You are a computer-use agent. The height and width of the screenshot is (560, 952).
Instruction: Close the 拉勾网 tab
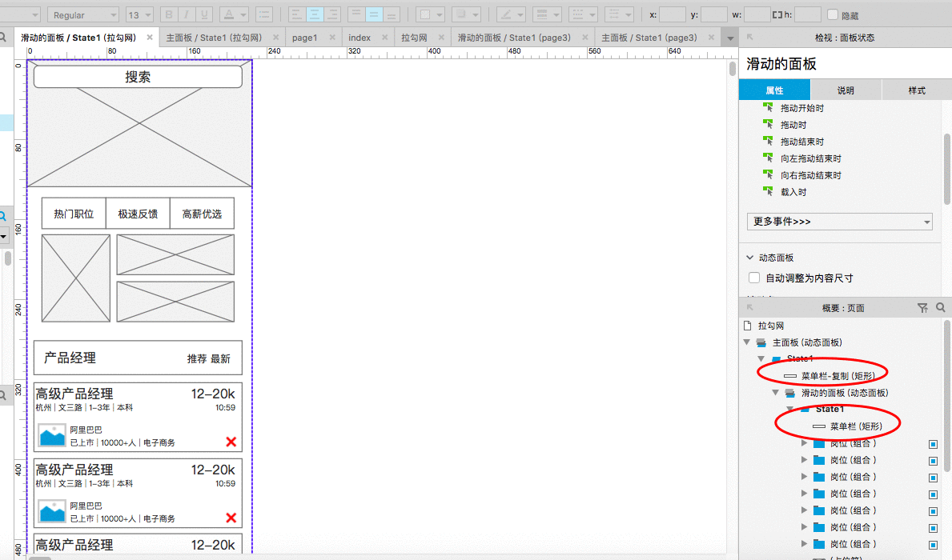pyautogui.click(x=441, y=38)
